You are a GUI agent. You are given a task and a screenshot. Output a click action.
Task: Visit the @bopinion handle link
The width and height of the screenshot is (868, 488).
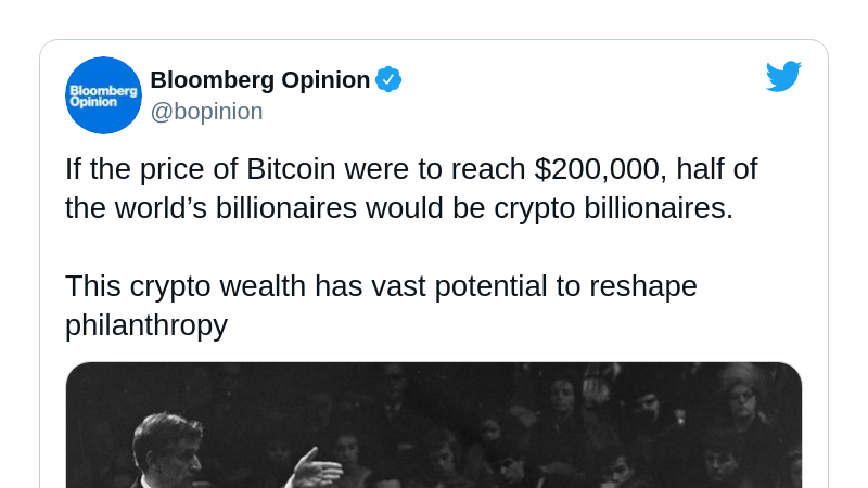click(x=207, y=111)
